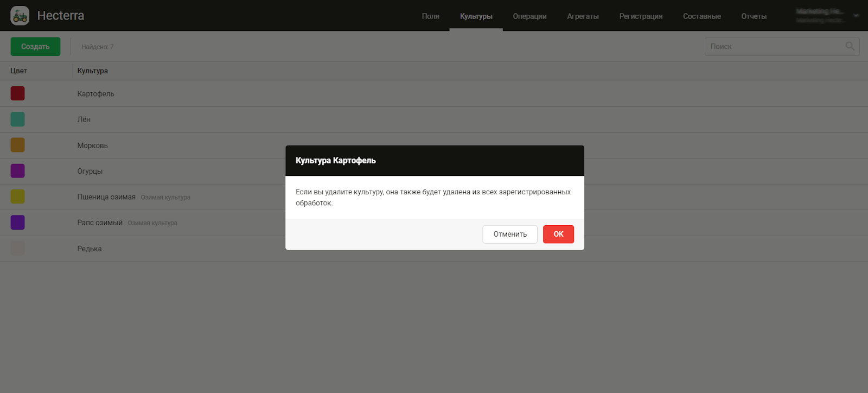This screenshot has width=868, height=393.
Task: Click the teal Лён color swatch
Action: pyautogui.click(x=18, y=119)
